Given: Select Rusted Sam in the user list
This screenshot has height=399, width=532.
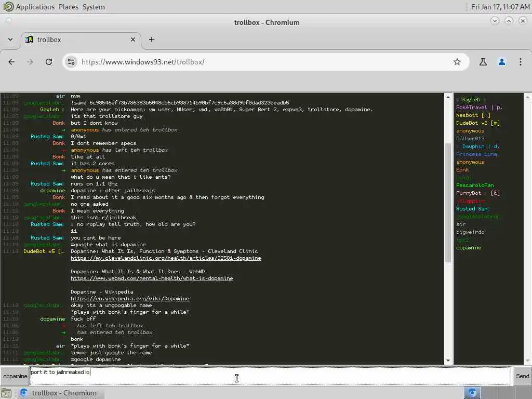Looking at the screenshot, I should 472,209.
